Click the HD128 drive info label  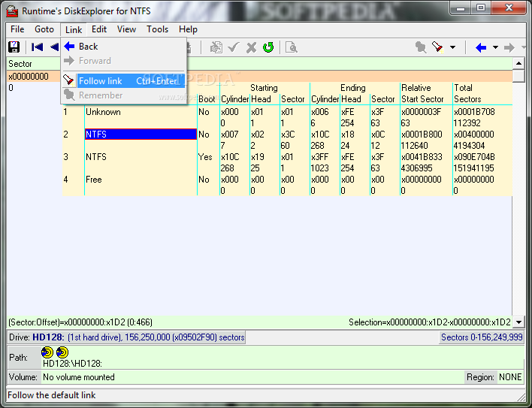coord(126,337)
